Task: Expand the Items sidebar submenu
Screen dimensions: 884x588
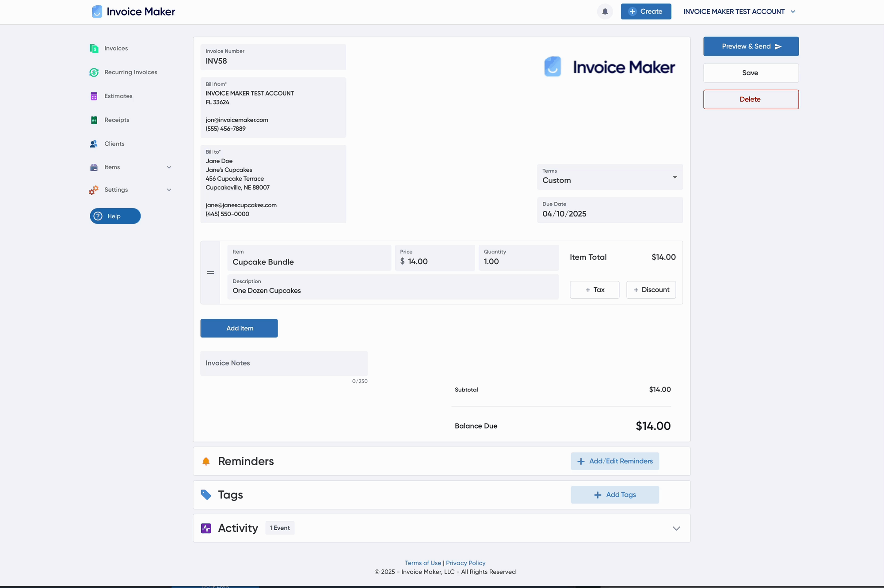Action: pos(169,167)
